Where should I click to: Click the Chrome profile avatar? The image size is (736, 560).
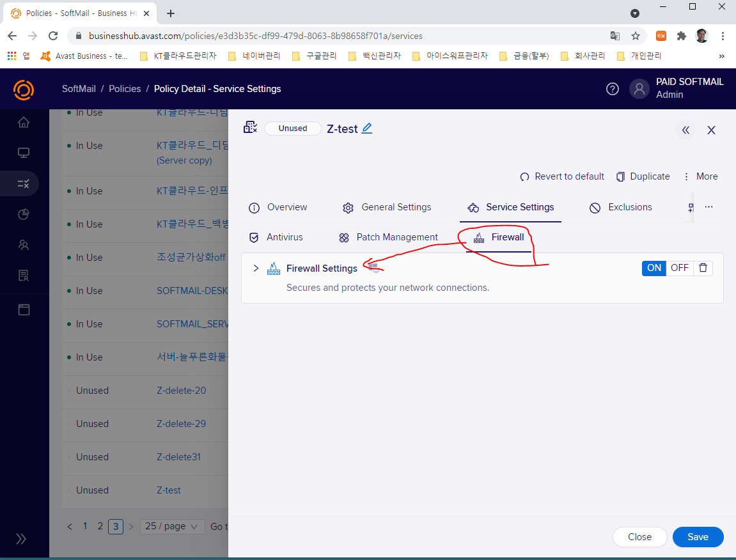(701, 36)
